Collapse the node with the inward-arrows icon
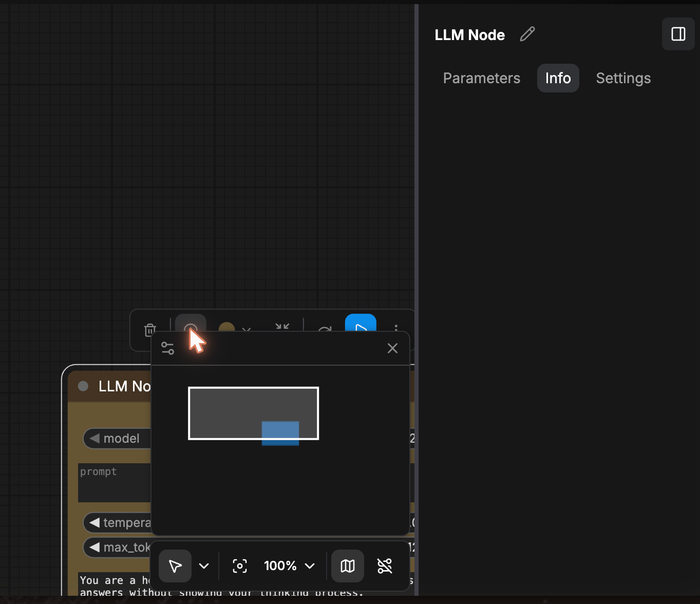This screenshot has height=604, width=700. (282, 327)
